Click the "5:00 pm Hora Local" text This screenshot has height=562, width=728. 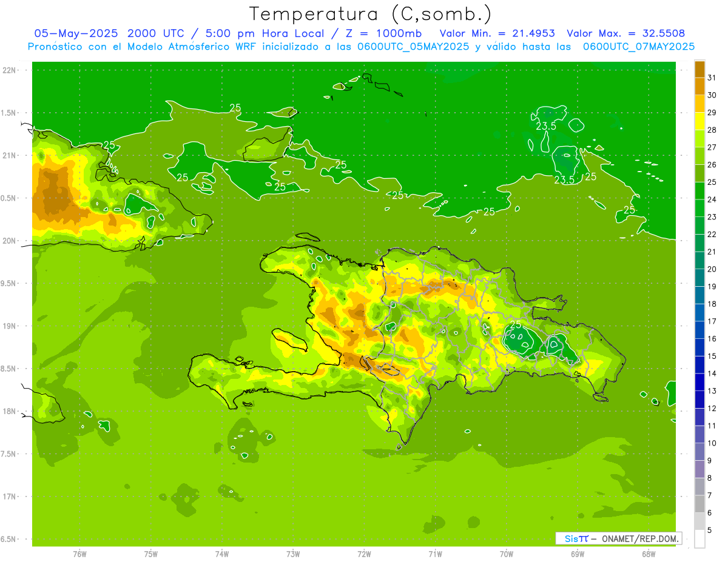(263, 33)
